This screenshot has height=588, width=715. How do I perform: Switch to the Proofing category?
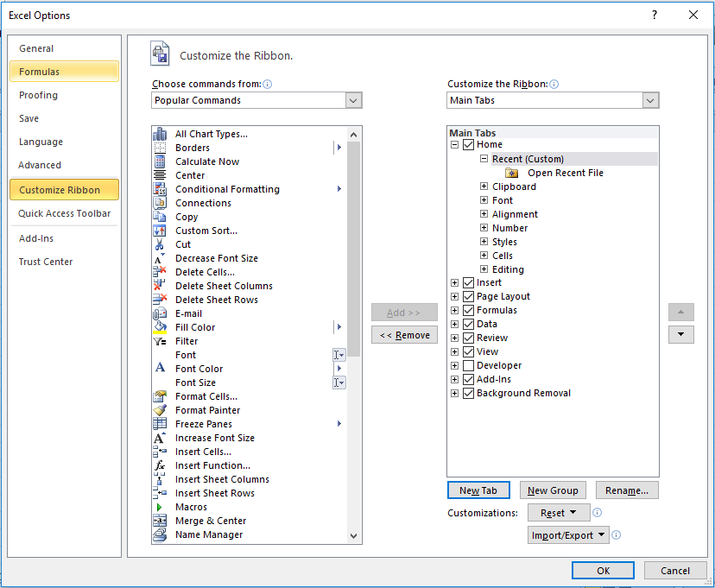[x=64, y=95]
